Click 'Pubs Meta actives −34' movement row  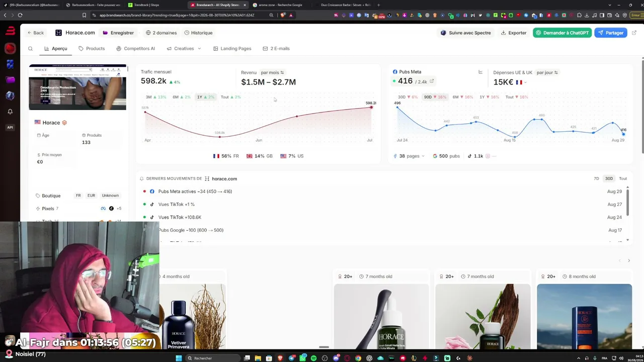pyautogui.click(x=382, y=192)
